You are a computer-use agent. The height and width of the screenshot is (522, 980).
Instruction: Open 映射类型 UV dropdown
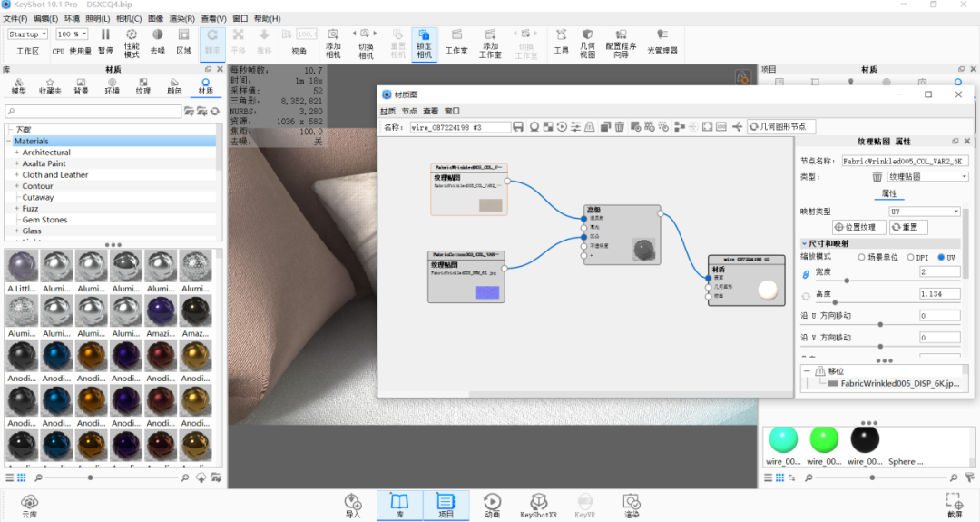pos(925,212)
